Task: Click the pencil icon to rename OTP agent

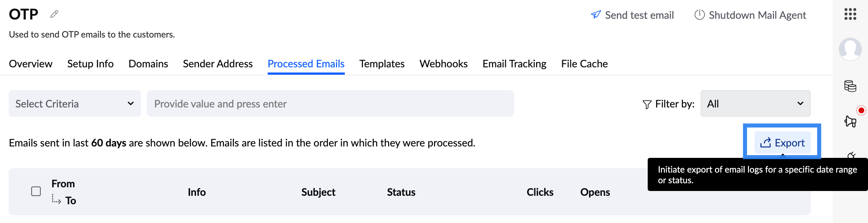Action: 54,14
